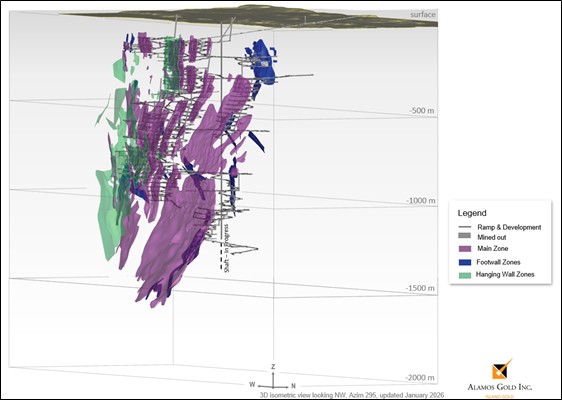562x400 pixels.
Task: Click the Legend title text
Action: click(472, 213)
